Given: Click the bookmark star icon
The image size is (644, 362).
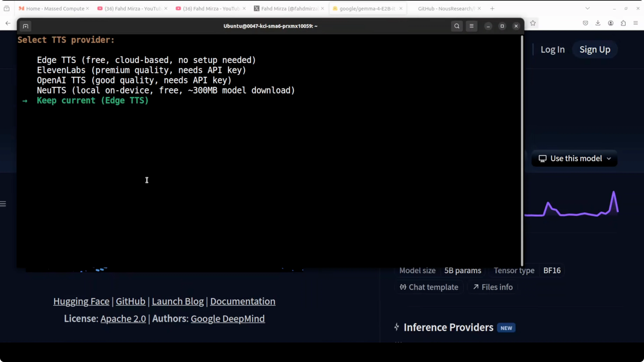Looking at the screenshot, I should pos(533,23).
